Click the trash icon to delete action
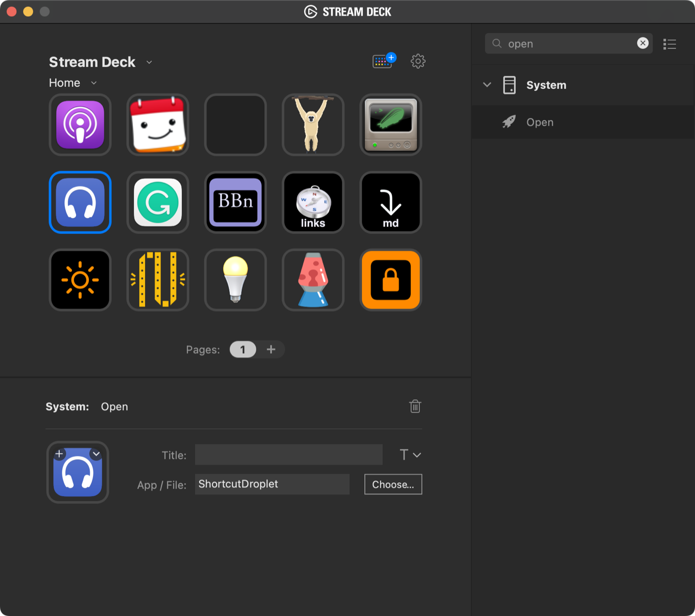 [x=415, y=406]
